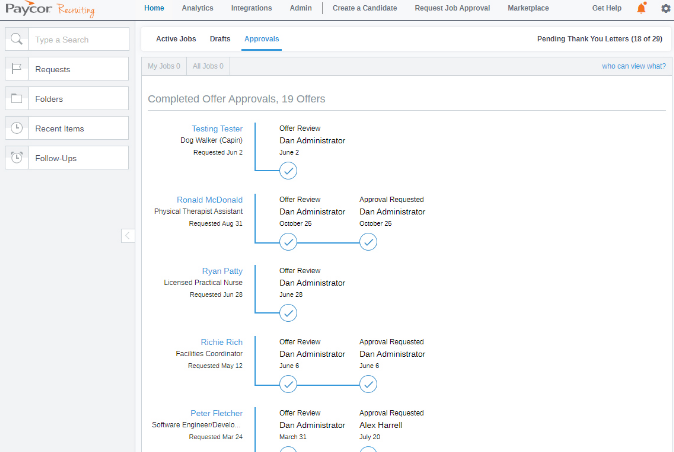This screenshot has height=452, width=674.
Task: Open the Marketplace link
Action: coord(528,8)
